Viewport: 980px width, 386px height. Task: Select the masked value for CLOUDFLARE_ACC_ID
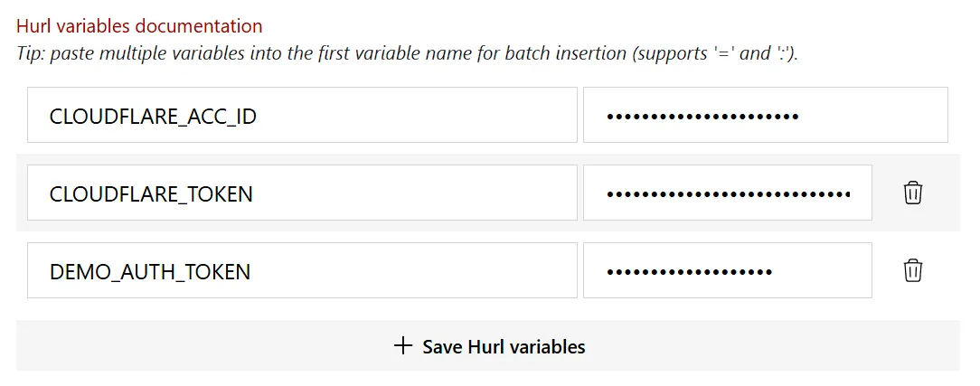[766, 115]
